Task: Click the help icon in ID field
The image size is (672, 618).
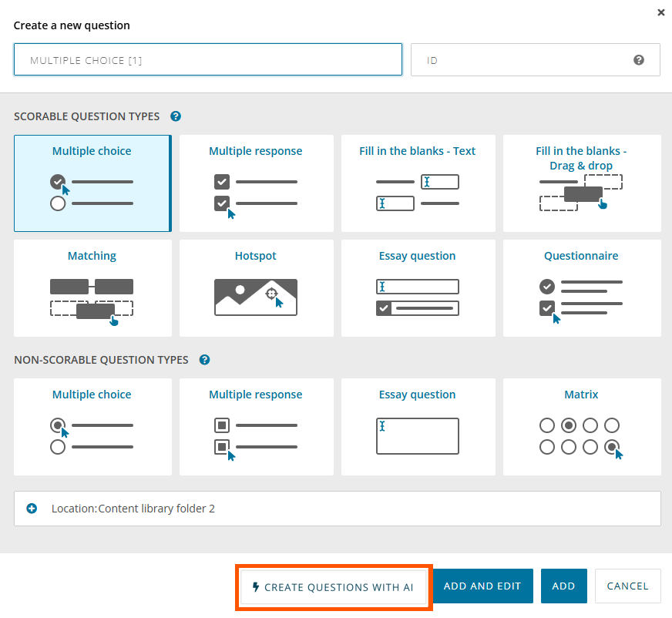Action: (639, 60)
